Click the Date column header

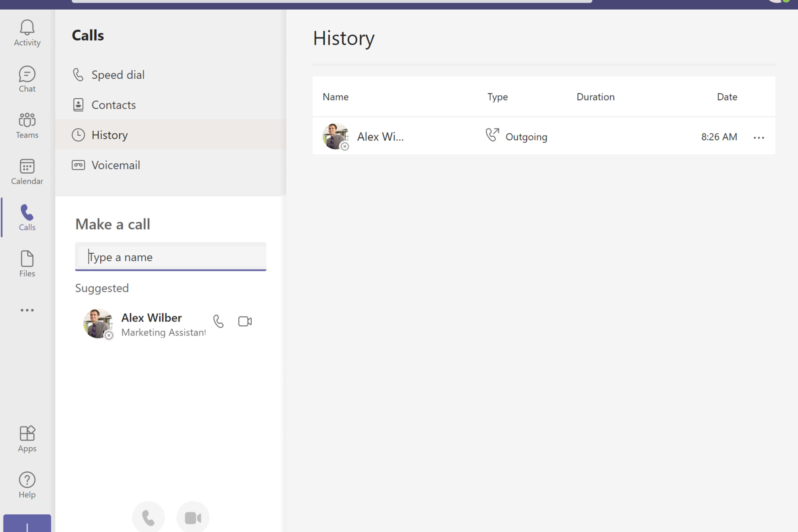(x=727, y=97)
